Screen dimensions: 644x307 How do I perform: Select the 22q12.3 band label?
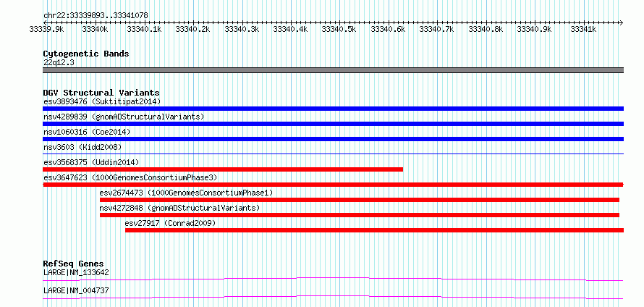(x=59, y=63)
